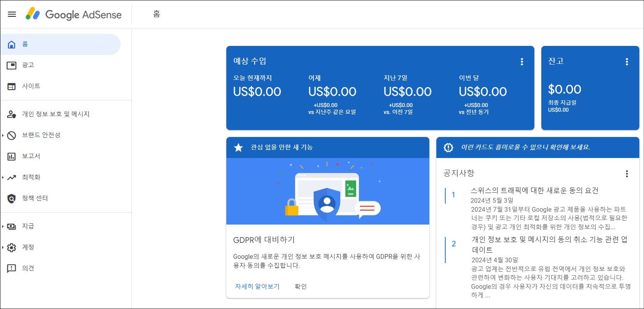Click 지난 7일 US$0.00 earnings value
The width and height of the screenshot is (644, 309).
click(x=408, y=92)
